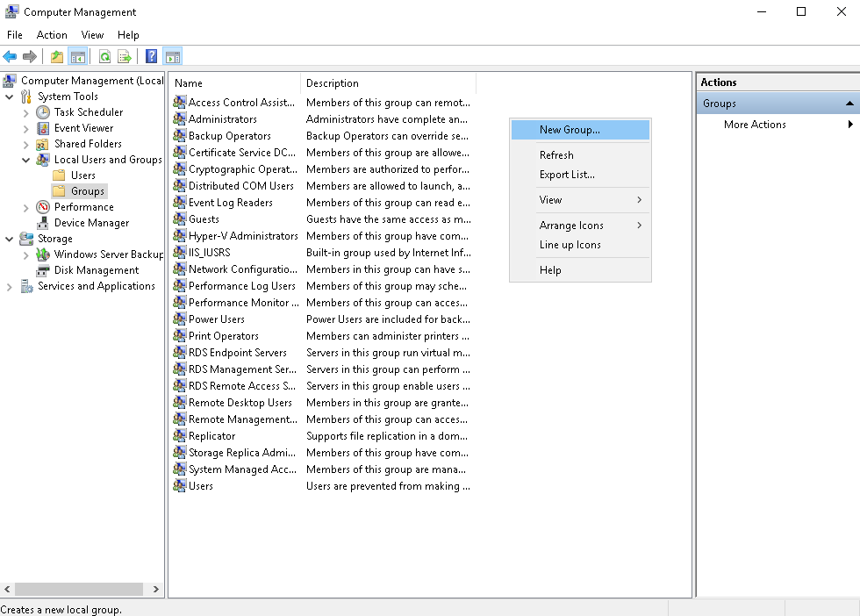This screenshot has height=616, width=860.
Task: Refresh the view using the toolbar refresh icon
Action: coord(105,56)
